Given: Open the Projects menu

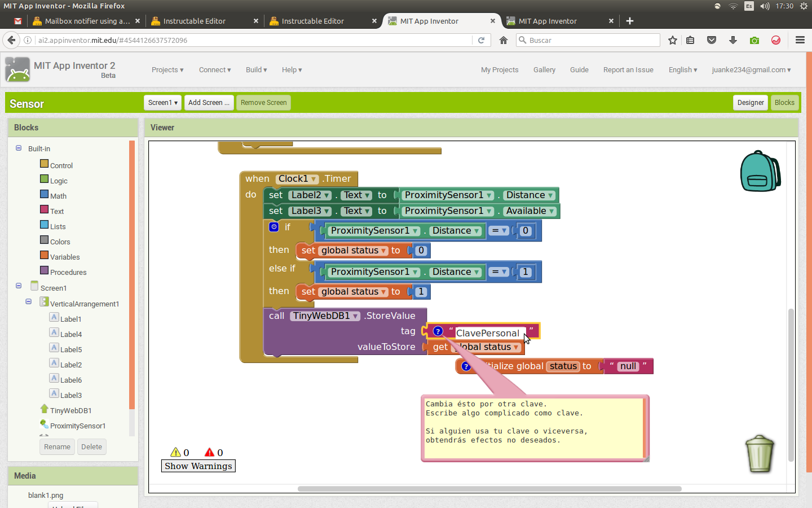Looking at the screenshot, I should [167, 70].
